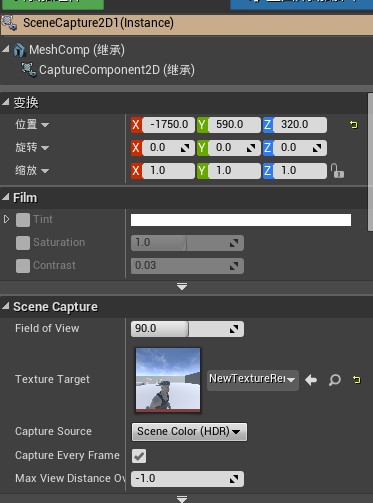
Task: Click the blue button at top right
Action: coord(301,4)
